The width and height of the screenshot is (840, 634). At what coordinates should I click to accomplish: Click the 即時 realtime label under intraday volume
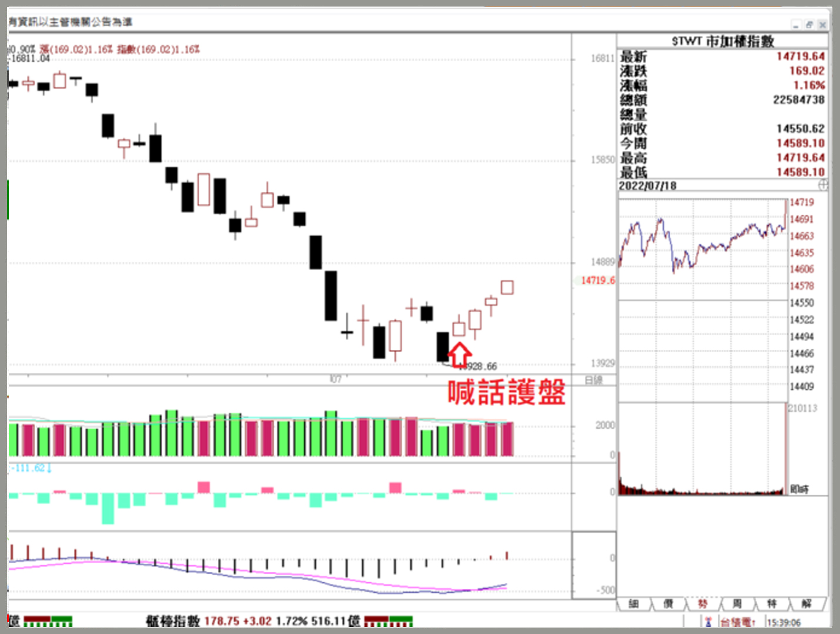tap(799, 488)
